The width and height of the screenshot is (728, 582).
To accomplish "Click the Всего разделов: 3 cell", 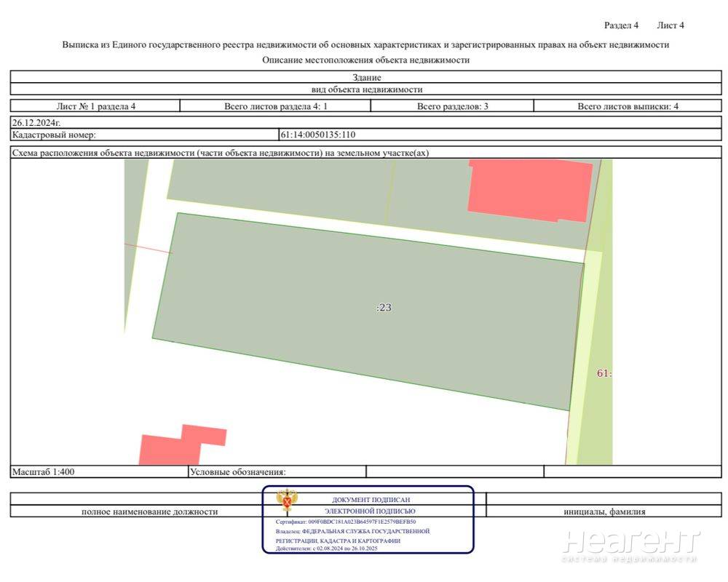I will click(x=452, y=106).
